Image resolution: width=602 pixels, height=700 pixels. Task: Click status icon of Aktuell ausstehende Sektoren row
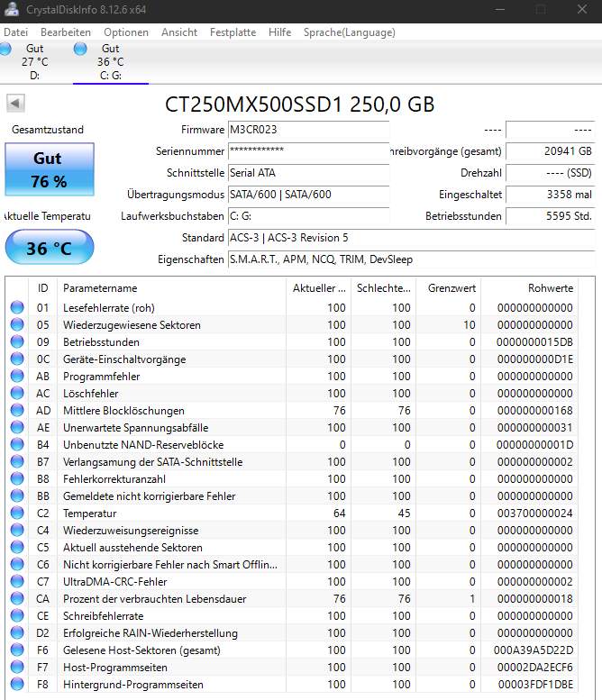17,547
